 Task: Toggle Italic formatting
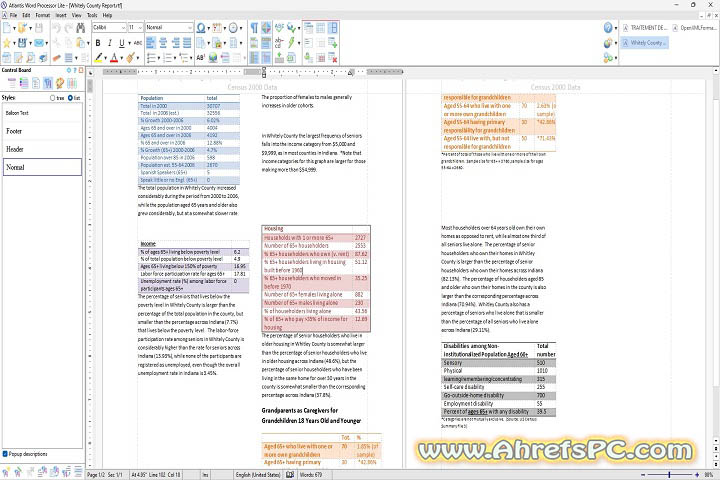(x=110, y=43)
